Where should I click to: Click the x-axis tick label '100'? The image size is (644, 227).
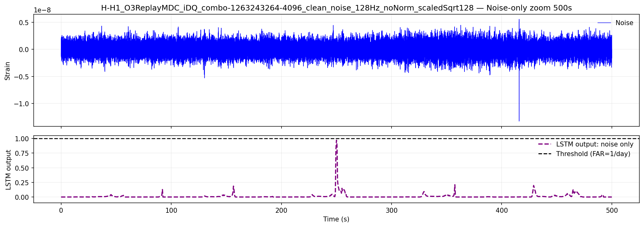click(x=171, y=211)
